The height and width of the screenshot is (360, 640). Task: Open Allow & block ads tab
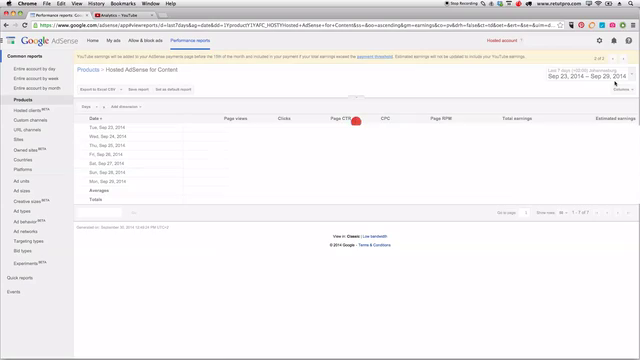coord(145,40)
